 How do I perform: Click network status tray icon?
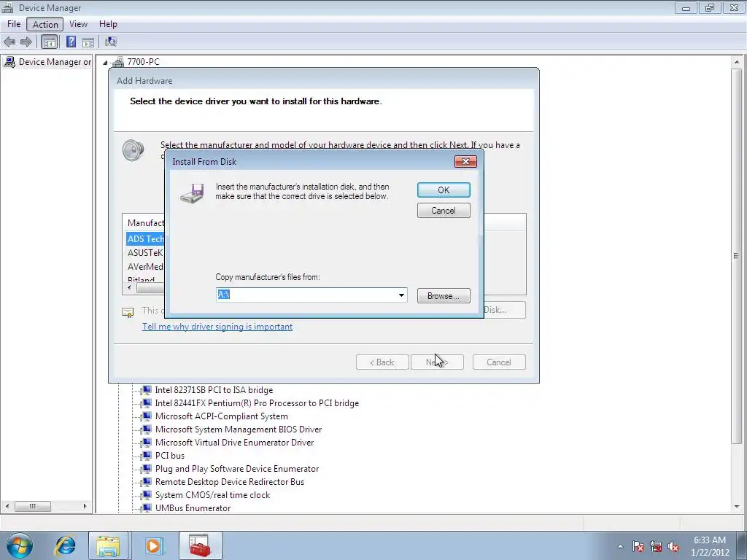pyautogui.click(x=656, y=546)
